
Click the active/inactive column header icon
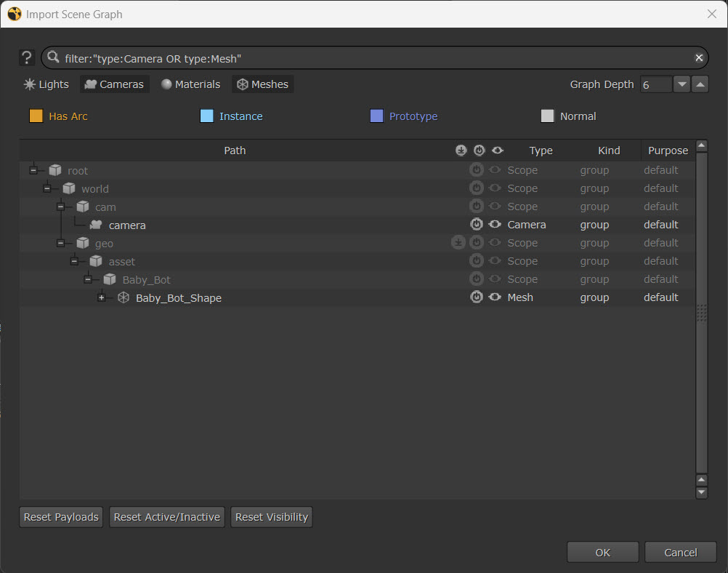479,151
